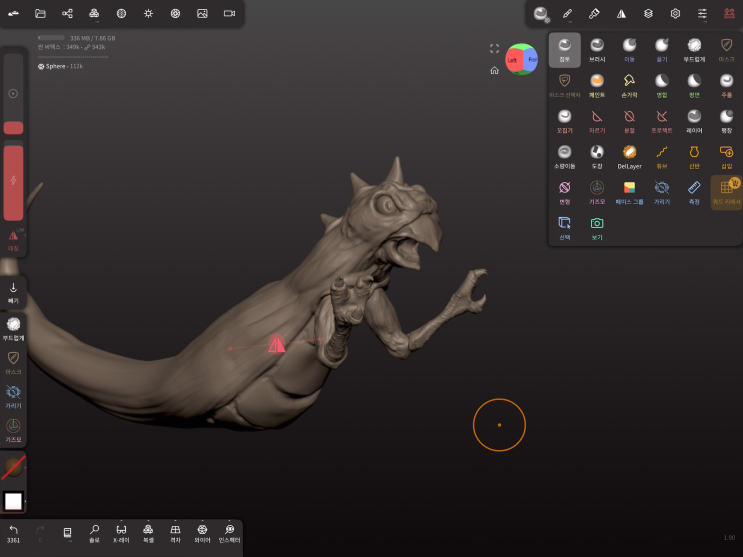Screen dimensions: 743x557
Task: Open the scene hierarchy menu
Action: pyautogui.click(x=67, y=14)
